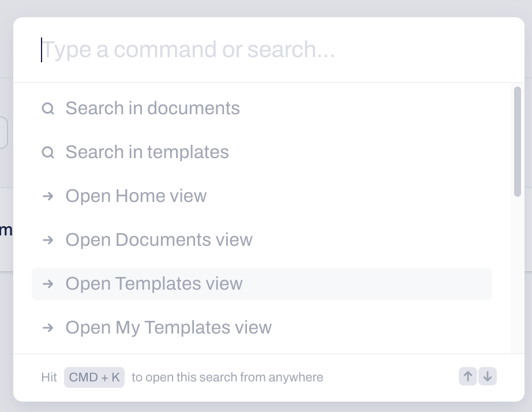Click the down arrow key icon in footer
This screenshot has width=532, height=412.
pyautogui.click(x=488, y=376)
